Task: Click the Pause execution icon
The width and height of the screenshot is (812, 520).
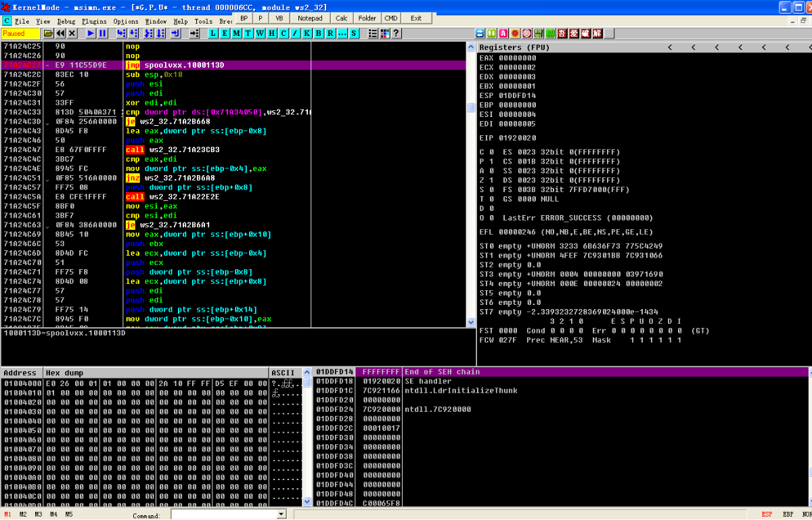Action: point(102,33)
